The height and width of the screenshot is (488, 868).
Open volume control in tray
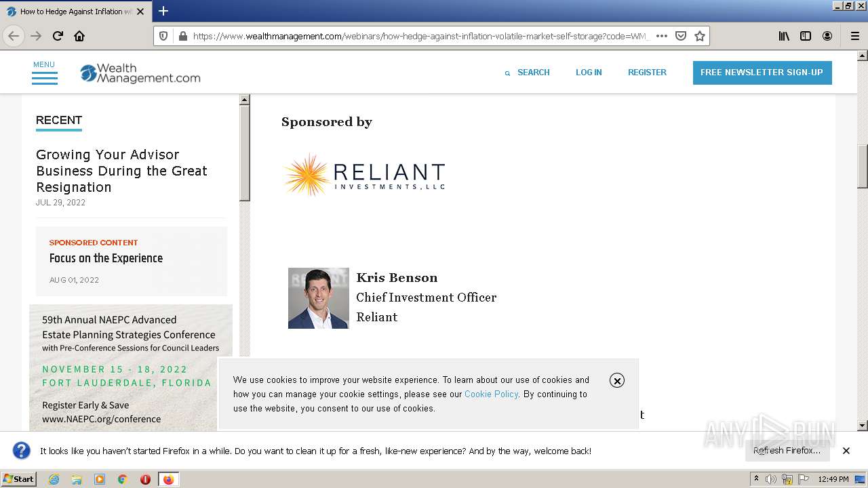coord(771,479)
